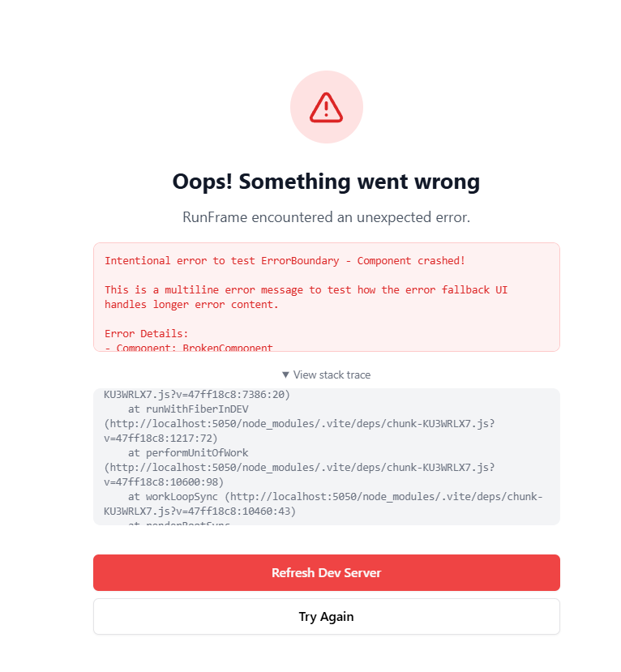Click the "KU3WRLX7.js?v=47ff18c8:7386:20)" top trace line
Viewport: 621px width, 672px height.
pos(197,394)
